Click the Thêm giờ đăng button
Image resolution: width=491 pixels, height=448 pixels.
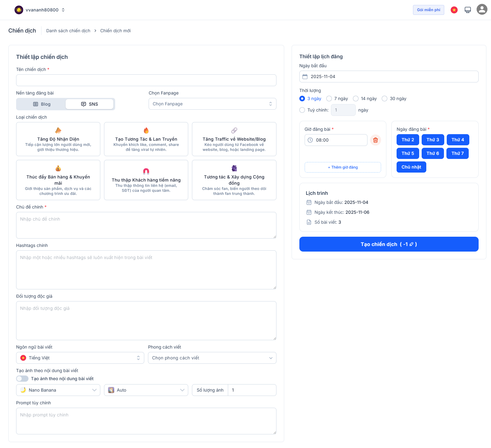tap(343, 167)
